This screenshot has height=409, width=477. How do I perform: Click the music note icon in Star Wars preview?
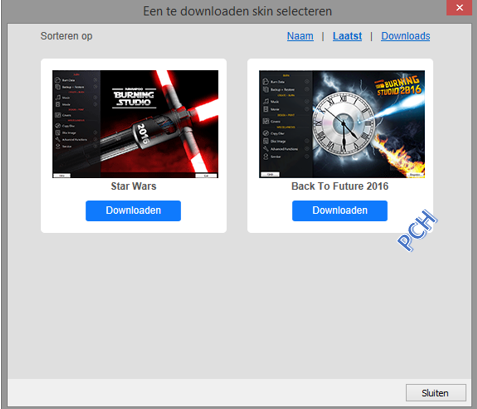tap(58, 97)
